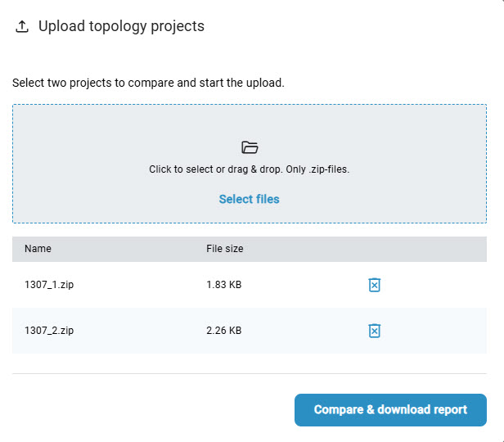Open the Select files link
Image resolution: width=504 pixels, height=442 pixels.
tap(249, 199)
